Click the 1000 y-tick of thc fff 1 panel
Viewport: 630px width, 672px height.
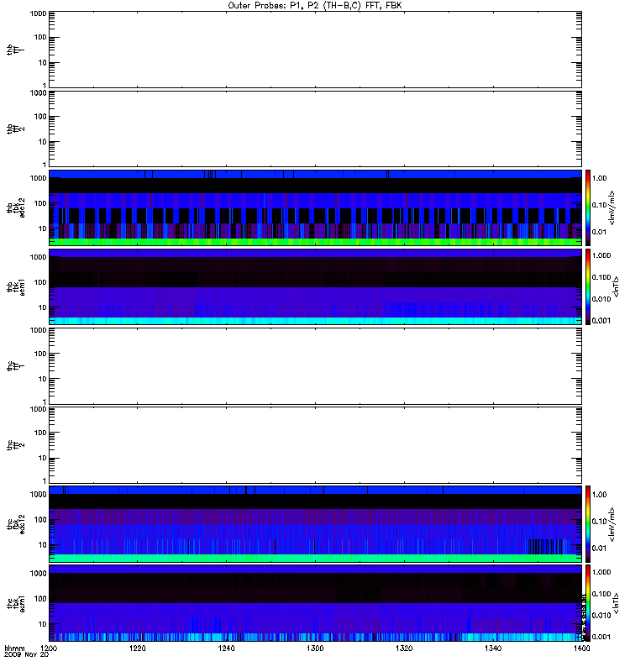38,330
